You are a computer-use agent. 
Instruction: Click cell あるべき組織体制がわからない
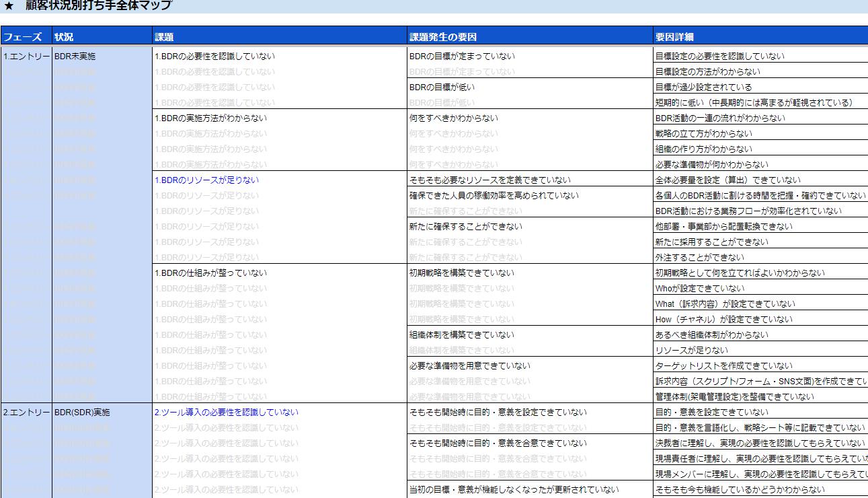tap(760, 335)
